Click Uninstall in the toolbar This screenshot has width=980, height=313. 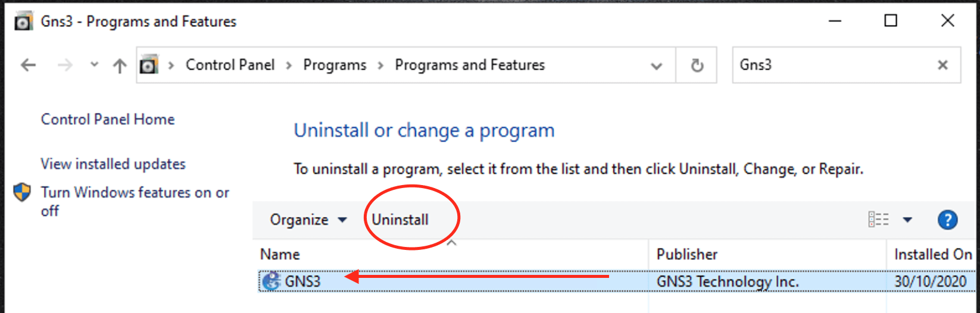(x=400, y=220)
